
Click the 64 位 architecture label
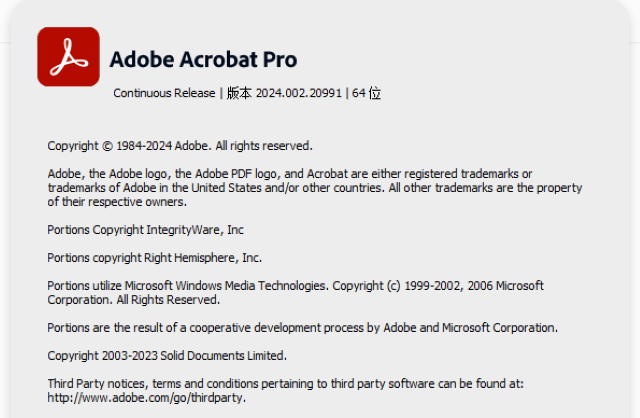click(x=366, y=93)
